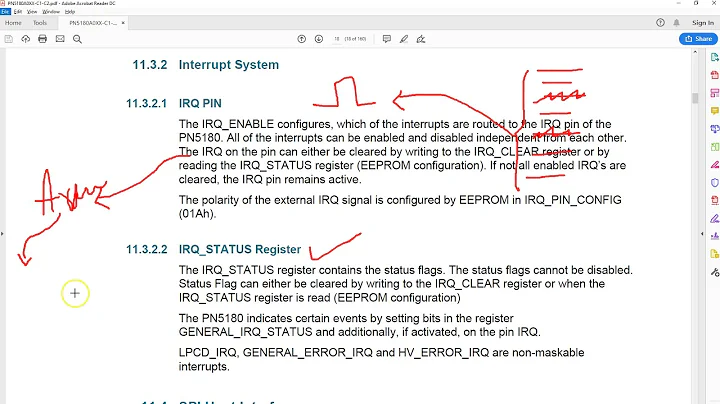Open More Tools wrench icon

tap(714, 272)
